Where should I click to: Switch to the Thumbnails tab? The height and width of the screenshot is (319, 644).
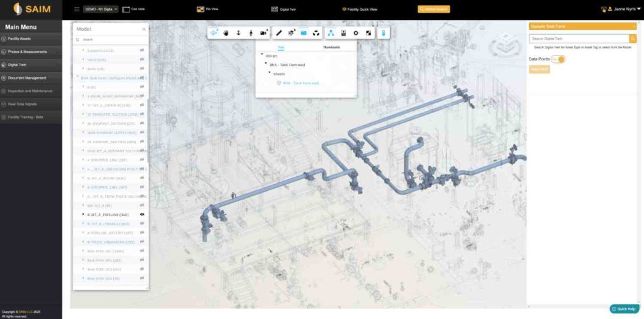[x=331, y=47]
